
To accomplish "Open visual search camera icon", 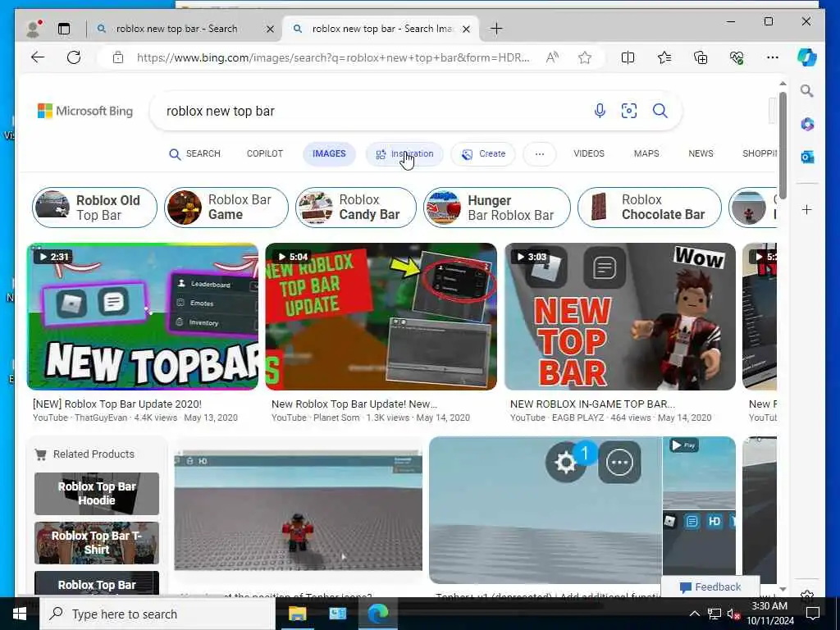I will coord(629,111).
